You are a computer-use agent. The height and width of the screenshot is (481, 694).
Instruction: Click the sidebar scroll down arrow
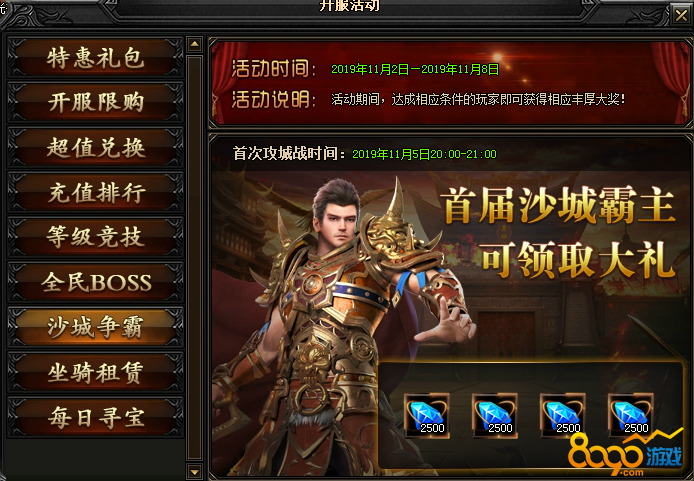[194, 472]
